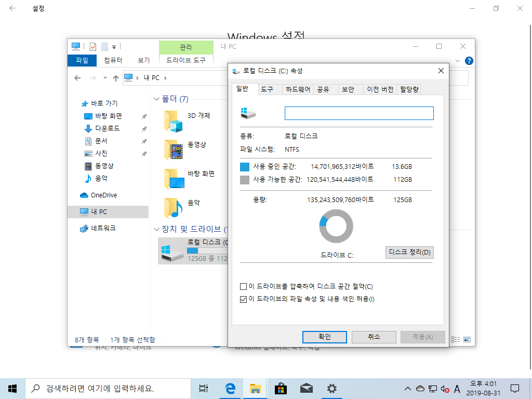Click the File Explorer help icon
Viewport: 532px width, 399px height.
pyautogui.click(x=469, y=61)
